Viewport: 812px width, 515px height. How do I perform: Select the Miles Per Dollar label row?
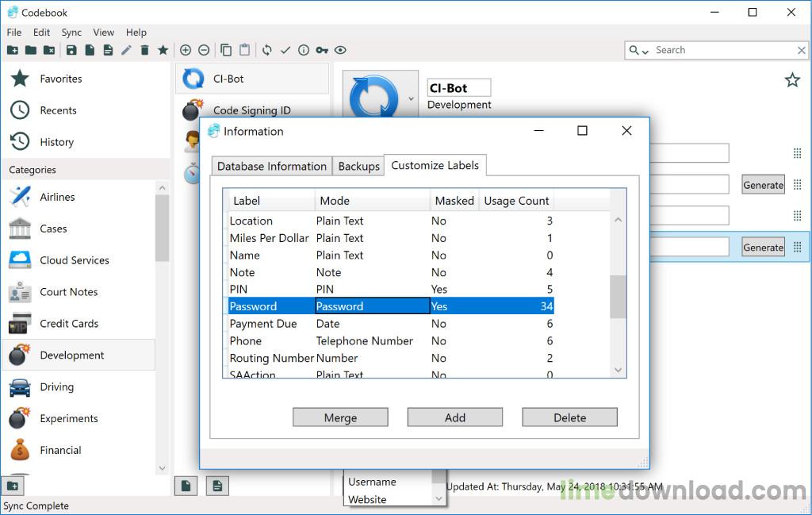pos(391,238)
